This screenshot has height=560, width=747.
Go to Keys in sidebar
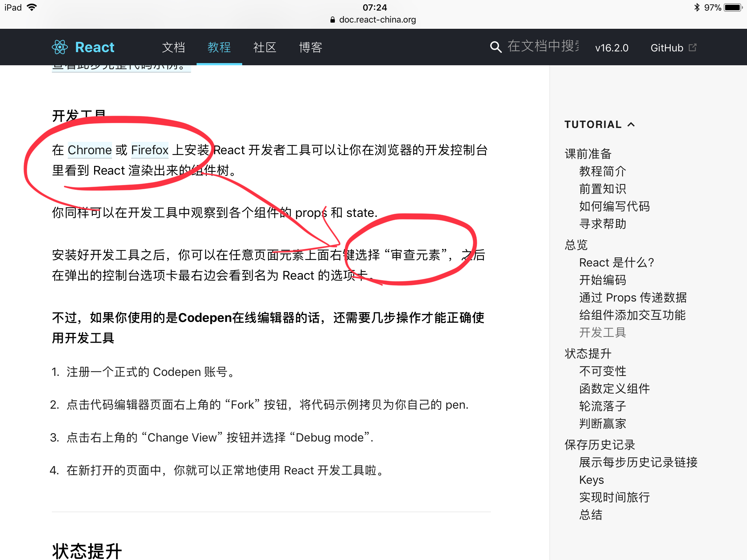[x=592, y=479]
